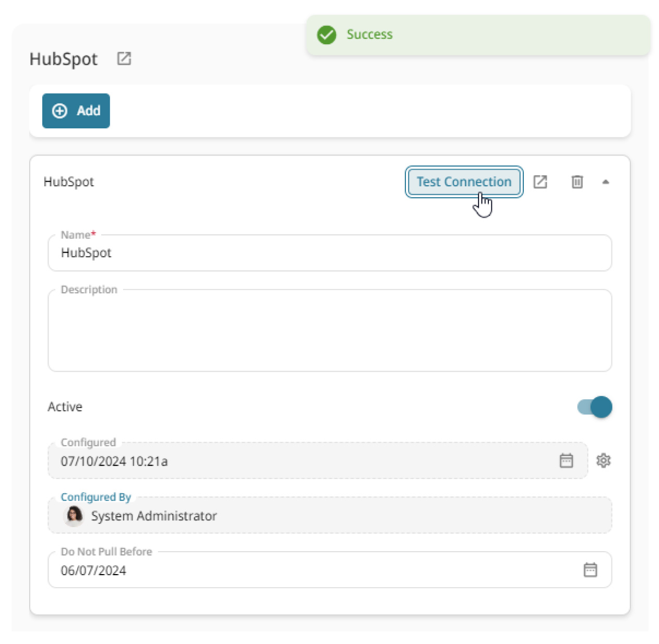Image resolution: width=659 pixels, height=644 pixels.
Task: Delete the HubSpot integration via trash icon
Action: [577, 182]
